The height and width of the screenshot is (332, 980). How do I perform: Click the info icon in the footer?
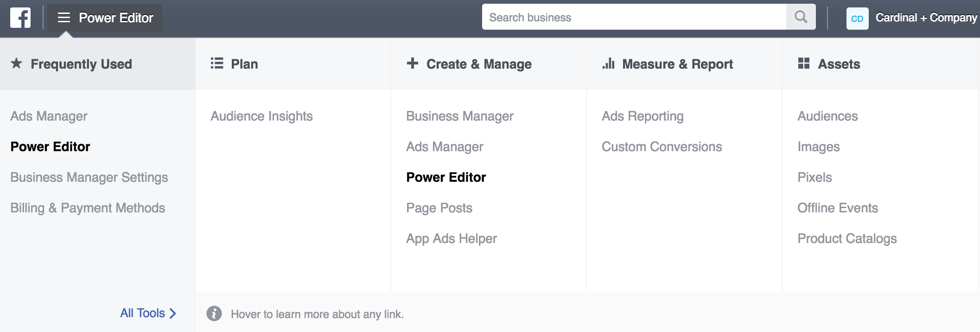214,313
